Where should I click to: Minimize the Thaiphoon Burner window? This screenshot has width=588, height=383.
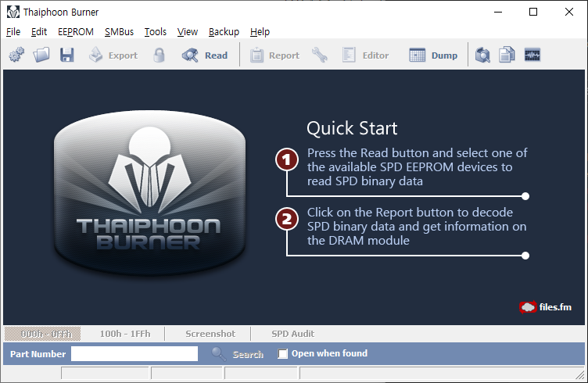pos(497,12)
